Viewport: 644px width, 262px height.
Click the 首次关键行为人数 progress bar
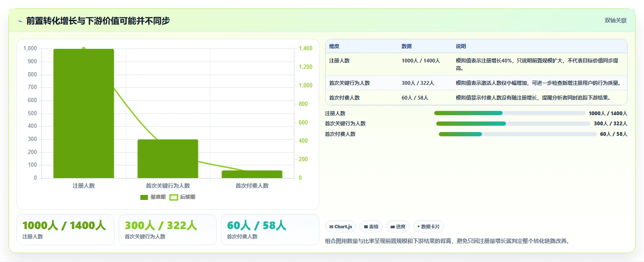[513, 124]
